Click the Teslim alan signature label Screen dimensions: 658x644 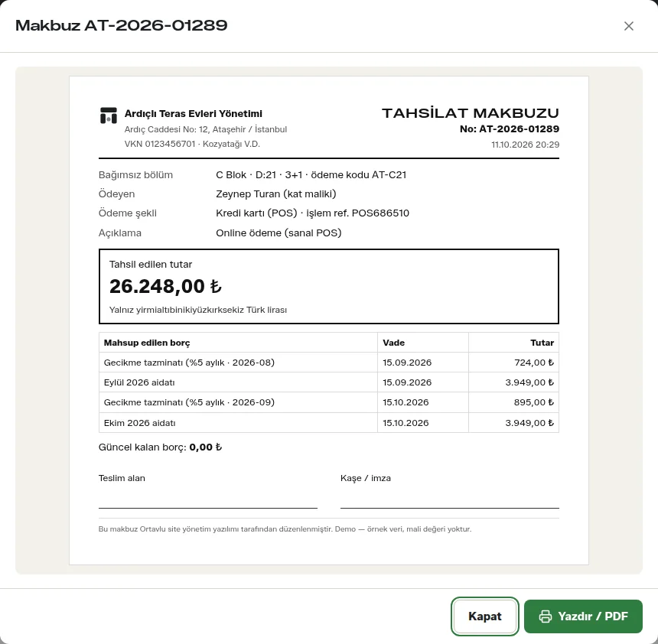pos(122,478)
